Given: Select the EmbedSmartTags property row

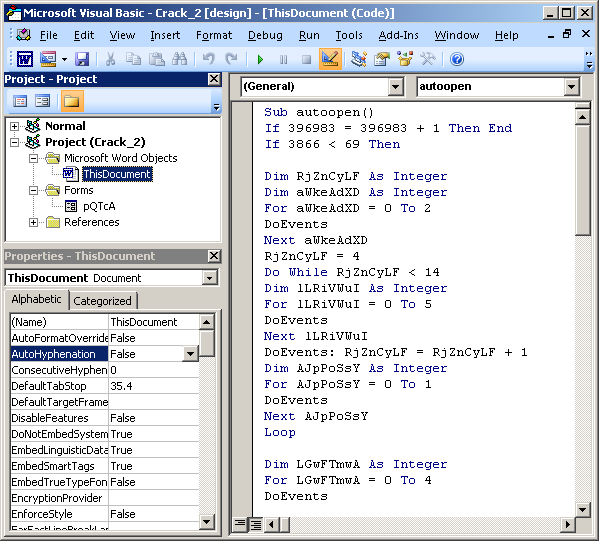Looking at the screenshot, I should click(105, 466).
